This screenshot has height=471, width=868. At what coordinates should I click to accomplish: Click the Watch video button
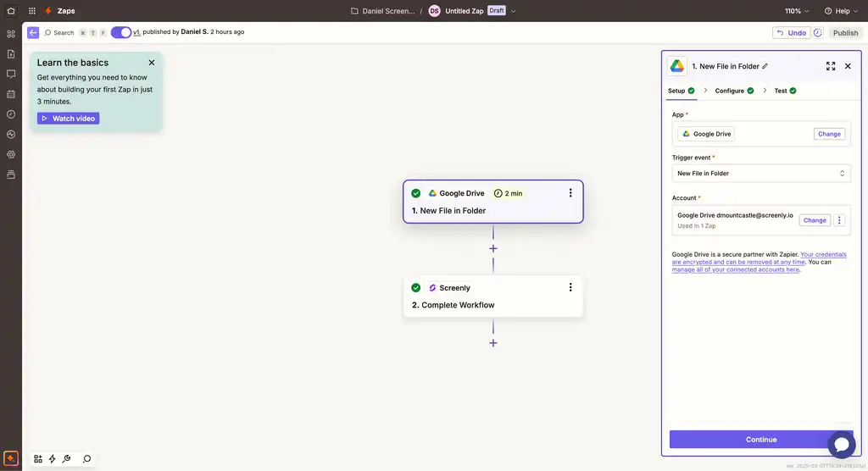click(x=68, y=119)
